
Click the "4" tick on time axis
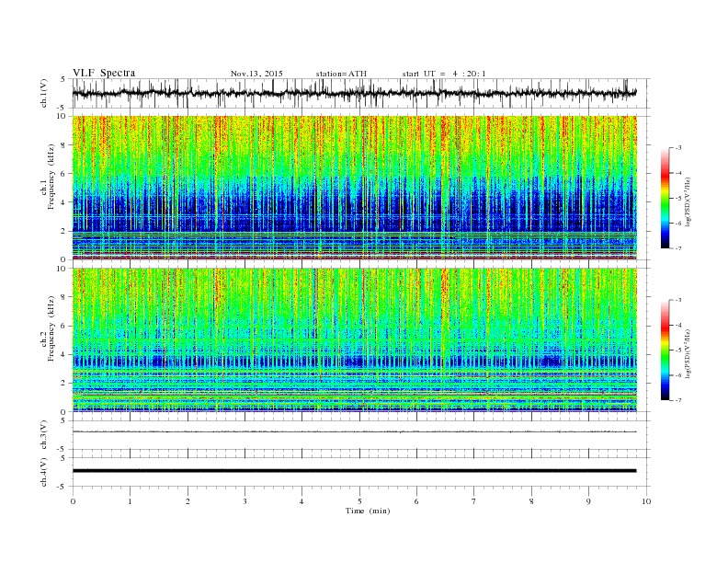(x=301, y=501)
